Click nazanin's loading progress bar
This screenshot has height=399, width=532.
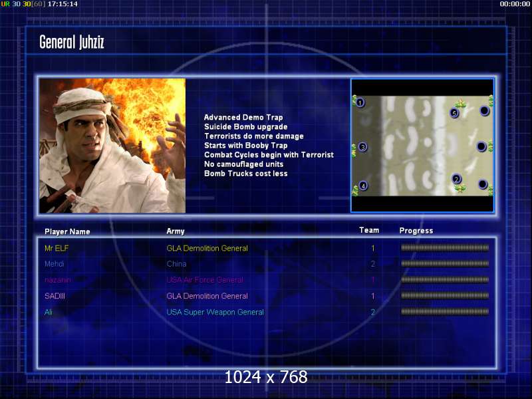coord(445,279)
